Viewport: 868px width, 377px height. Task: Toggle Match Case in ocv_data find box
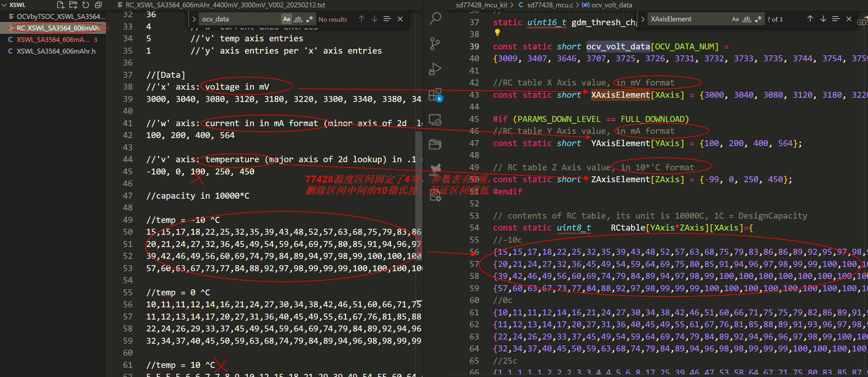pos(287,19)
